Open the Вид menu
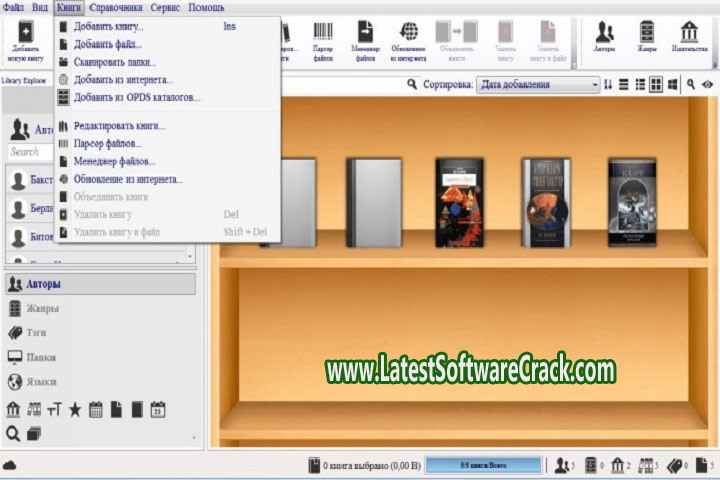 click(x=40, y=7)
